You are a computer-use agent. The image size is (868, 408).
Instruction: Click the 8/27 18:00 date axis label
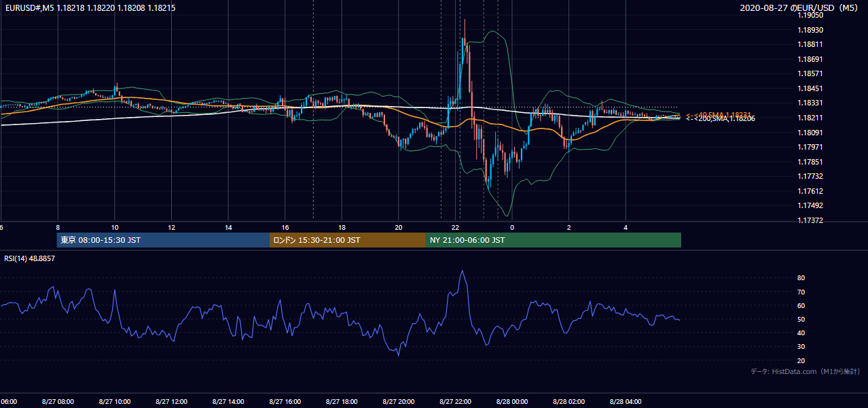tap(342, 402)
